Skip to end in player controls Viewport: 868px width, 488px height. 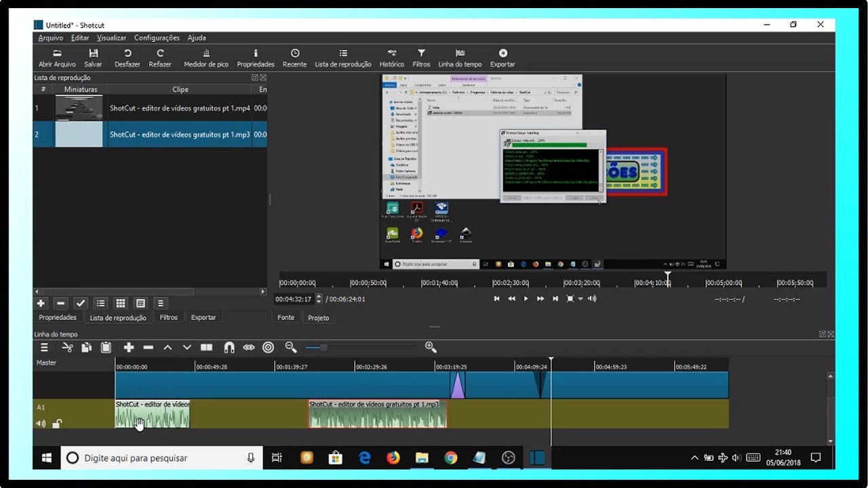555,299
